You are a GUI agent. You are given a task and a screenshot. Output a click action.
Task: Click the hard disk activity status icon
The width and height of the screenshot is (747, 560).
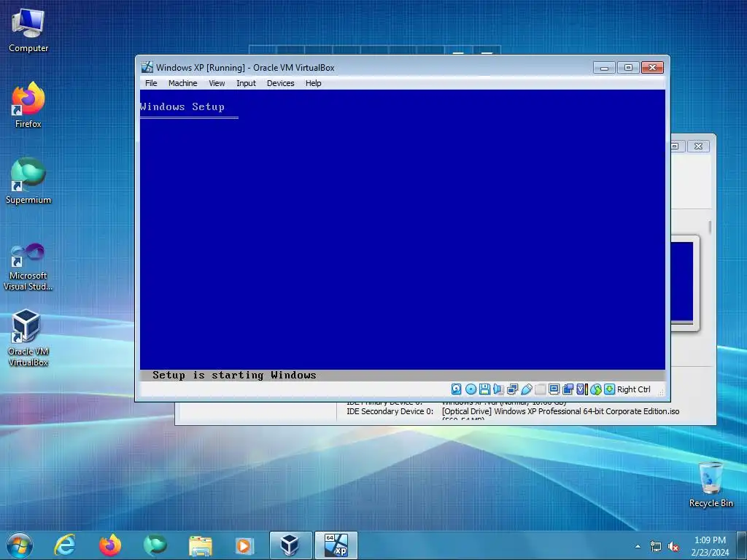coord(457,389)
